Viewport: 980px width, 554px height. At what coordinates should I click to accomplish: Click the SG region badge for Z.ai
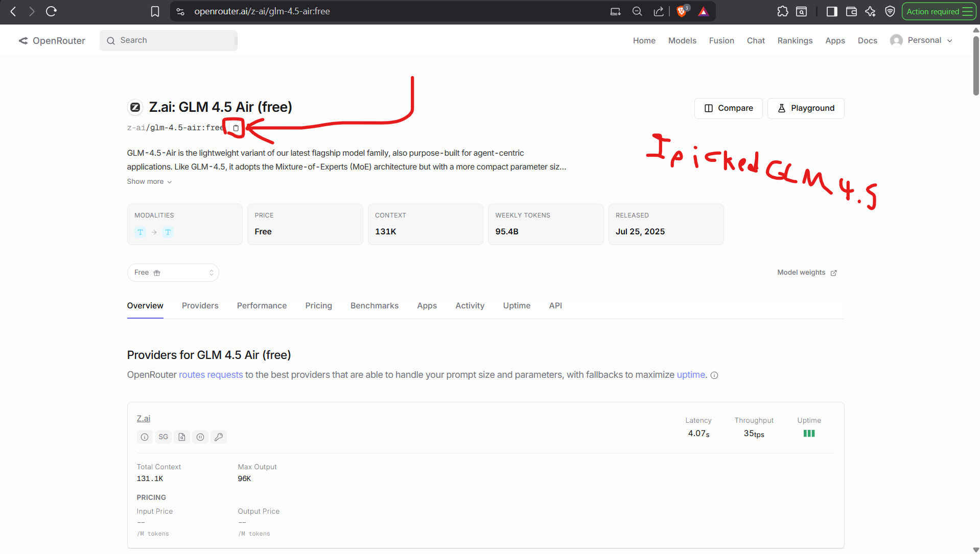coord(164,437)
